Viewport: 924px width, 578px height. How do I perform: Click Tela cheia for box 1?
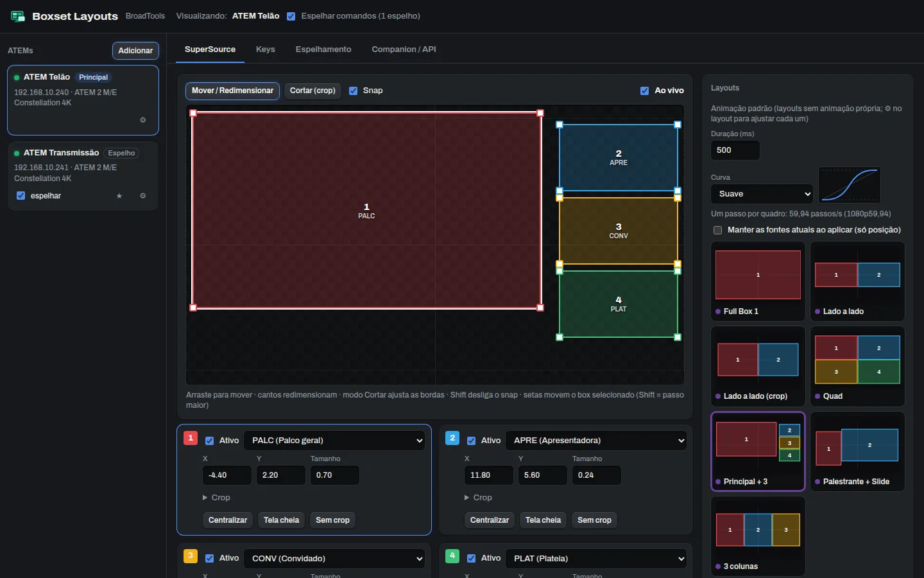click(281, 520)
